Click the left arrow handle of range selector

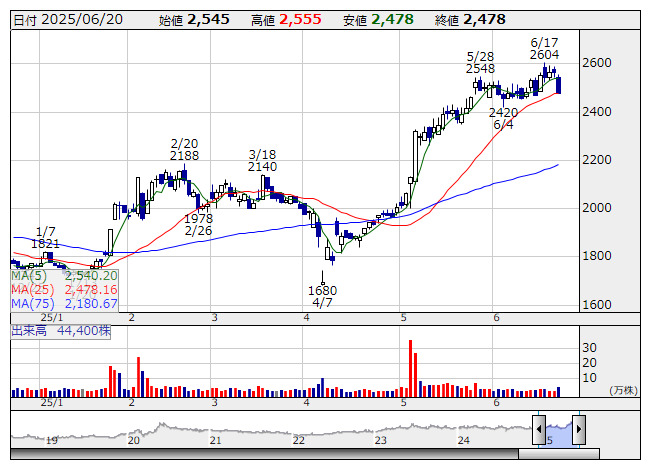pos(539,429)
